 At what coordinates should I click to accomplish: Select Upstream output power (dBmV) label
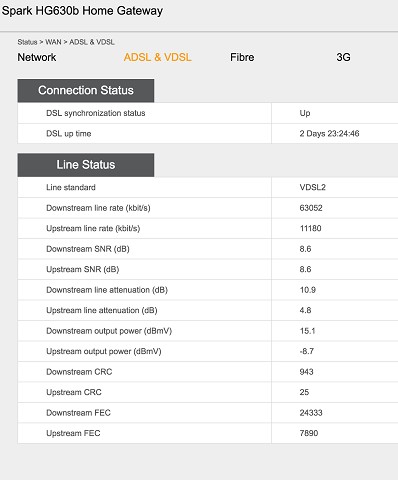pos(104,351)
